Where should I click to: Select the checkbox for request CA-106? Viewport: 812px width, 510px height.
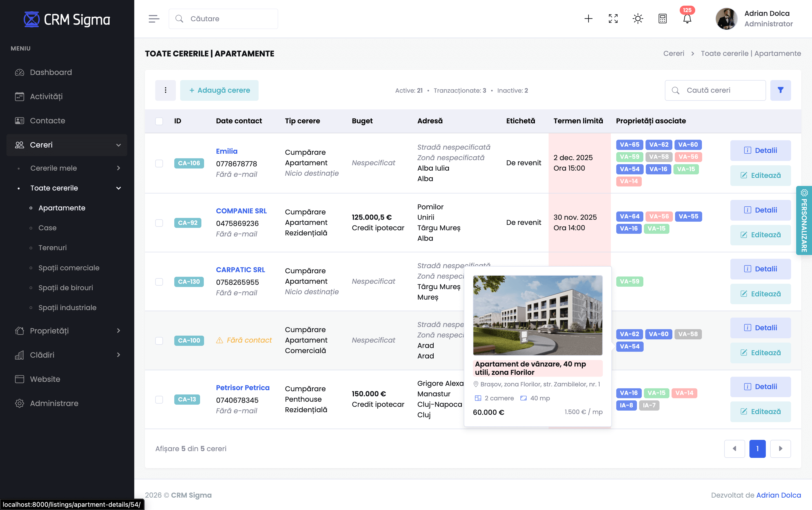pyautogui.click(x=159, y=163)
